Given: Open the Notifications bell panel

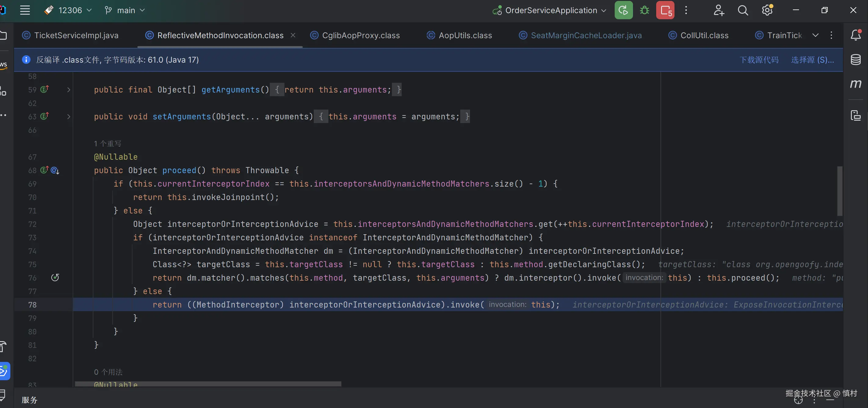Looking at the screenshot, I should pyautogui.click(x=855, y=35).
